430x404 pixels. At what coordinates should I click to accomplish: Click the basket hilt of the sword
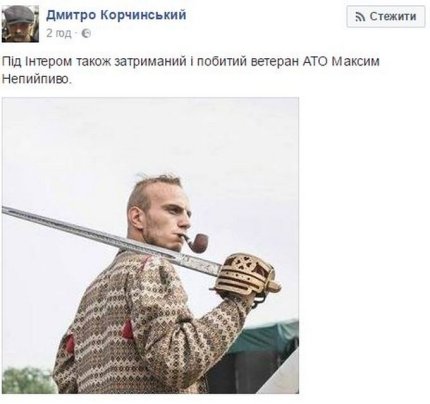click(x=247, y=276)
